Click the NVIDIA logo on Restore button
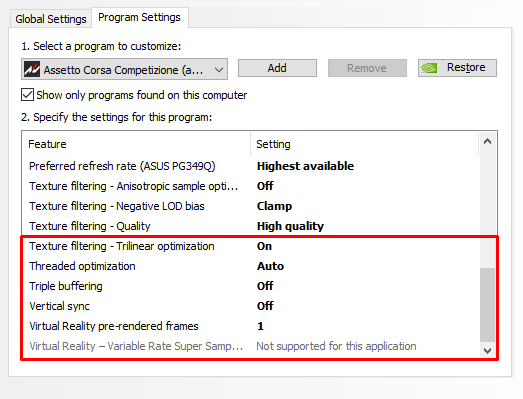523x399 pixels. click(429, 68)
